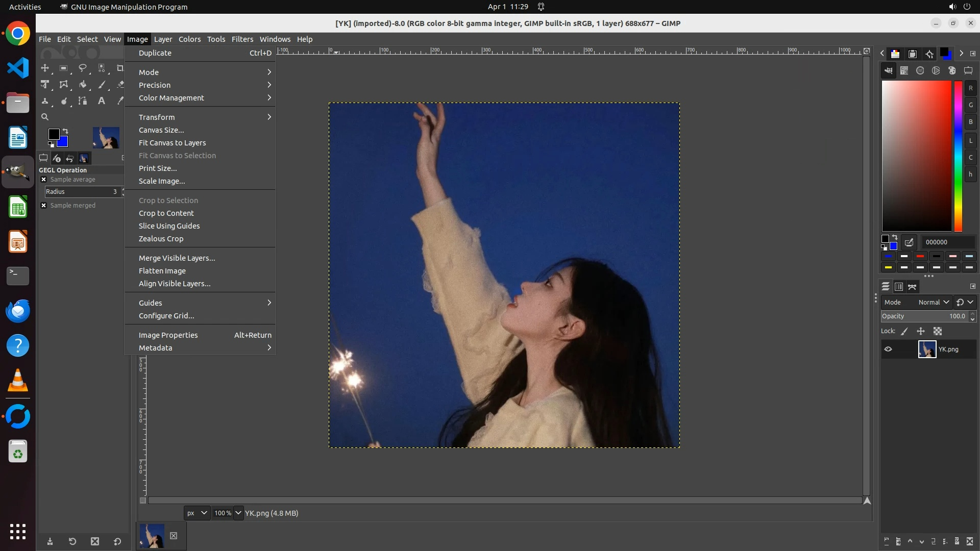
Task: Click the HTML notation 000000 field
Action: pos(946,242)
